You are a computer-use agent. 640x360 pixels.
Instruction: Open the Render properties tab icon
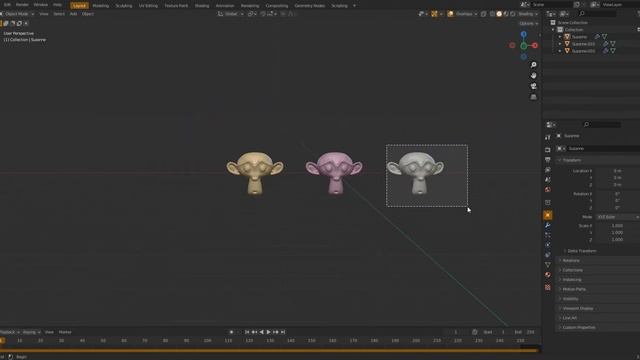click(x=548, y=150)
